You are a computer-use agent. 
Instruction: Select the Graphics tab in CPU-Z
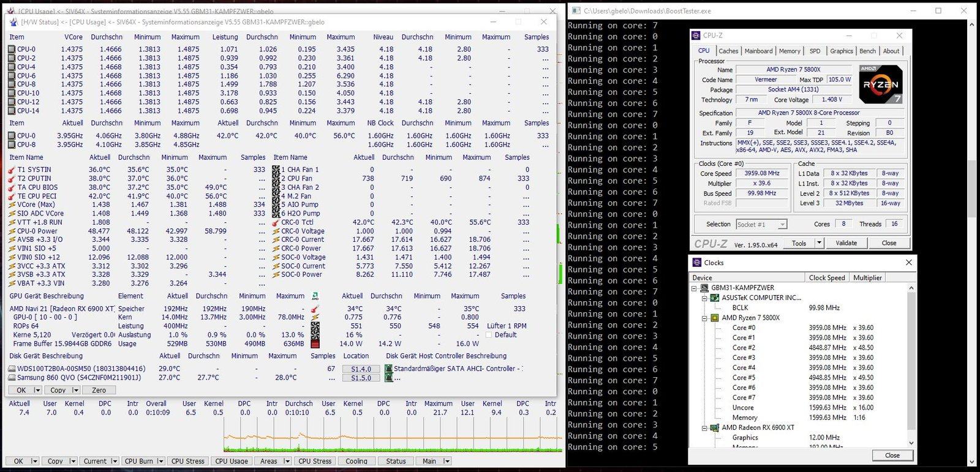pos(841,51)
